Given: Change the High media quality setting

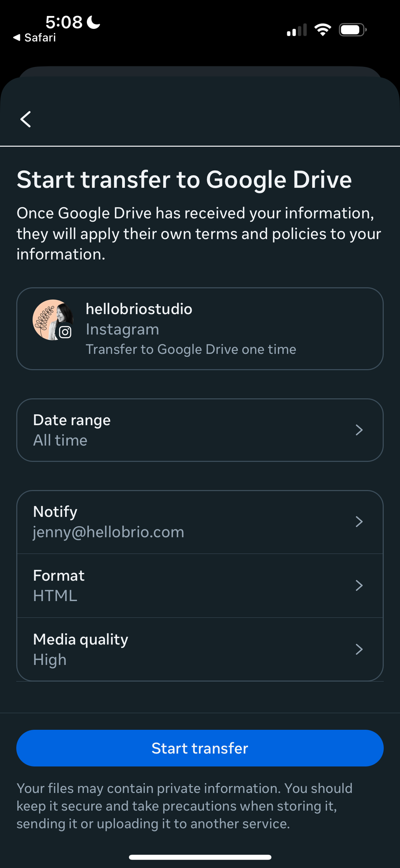Looking at the screenshot, I should point(50,659).
